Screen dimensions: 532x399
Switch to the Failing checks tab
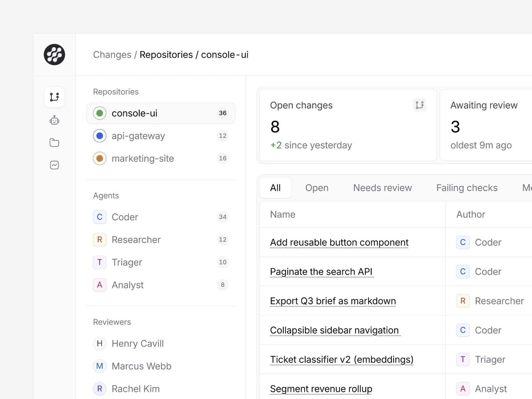pos(467,188)
